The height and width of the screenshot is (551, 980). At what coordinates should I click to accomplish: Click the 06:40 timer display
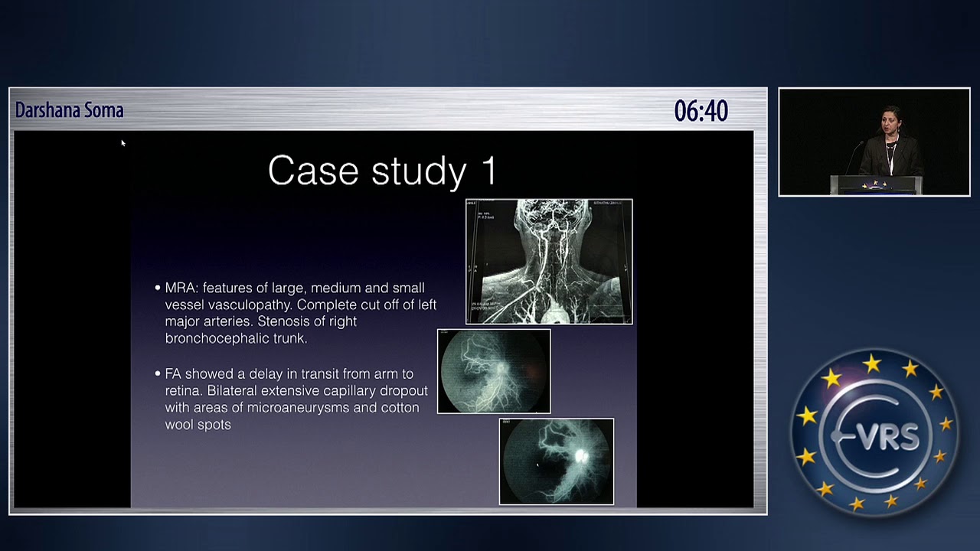[x=701, y=112]
